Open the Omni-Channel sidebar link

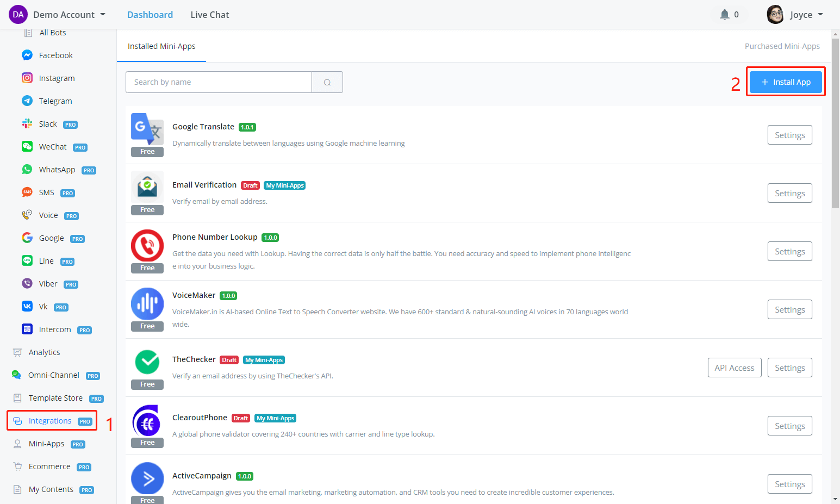coord(54,375)
